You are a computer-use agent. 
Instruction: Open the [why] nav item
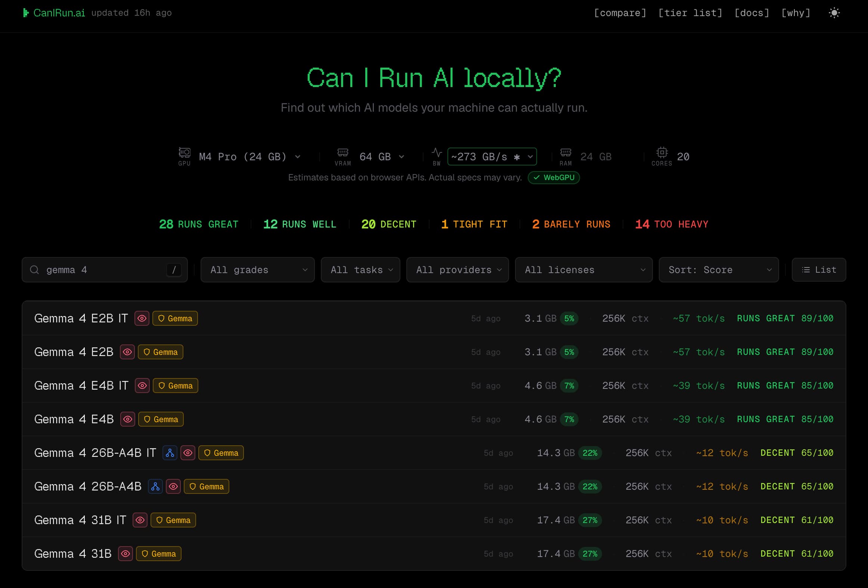[796, 13]
